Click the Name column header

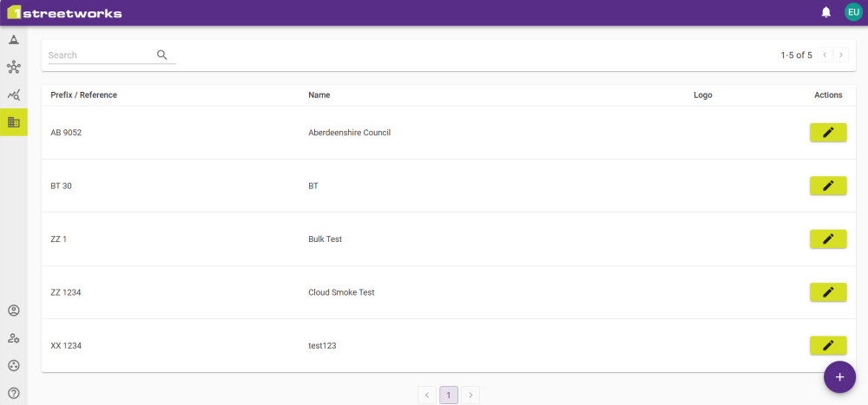319,95
